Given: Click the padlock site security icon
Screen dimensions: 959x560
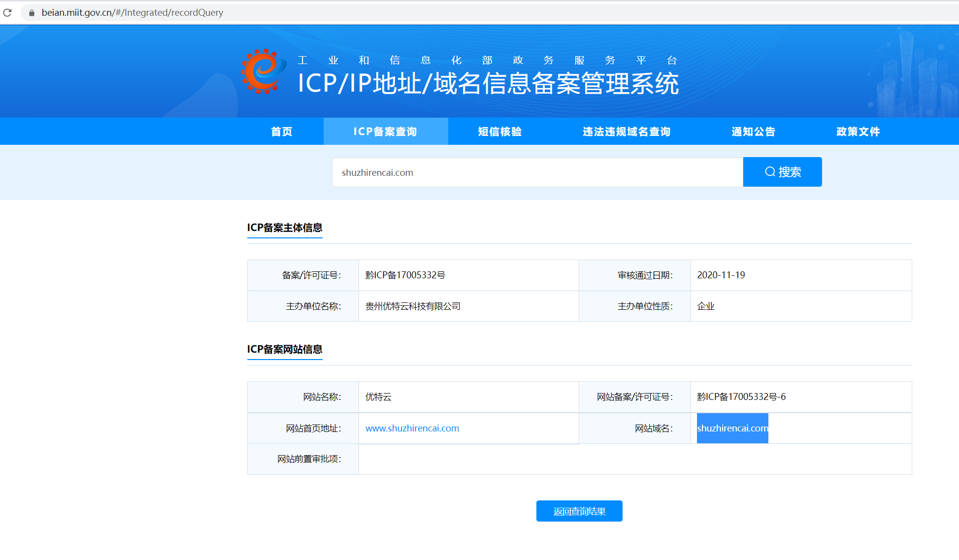Looking at the screenshot, I should coord(32,13).
